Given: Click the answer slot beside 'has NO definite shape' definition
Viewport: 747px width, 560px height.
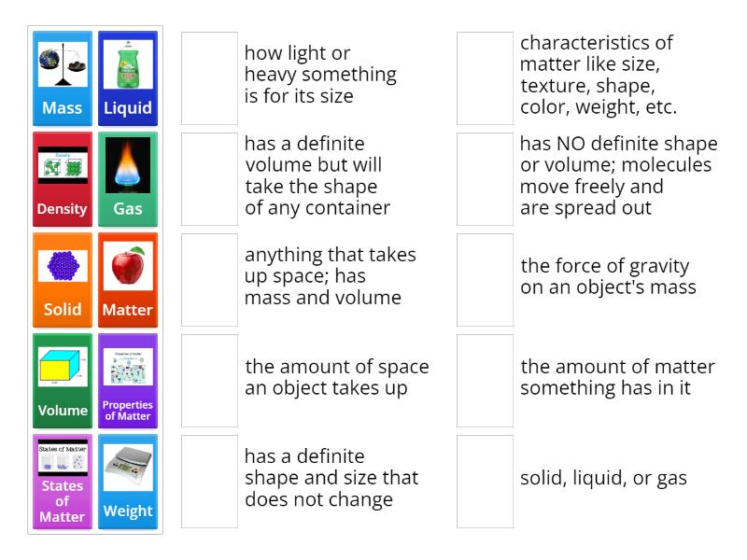Looking at the screenshot, I should point(483,177).
